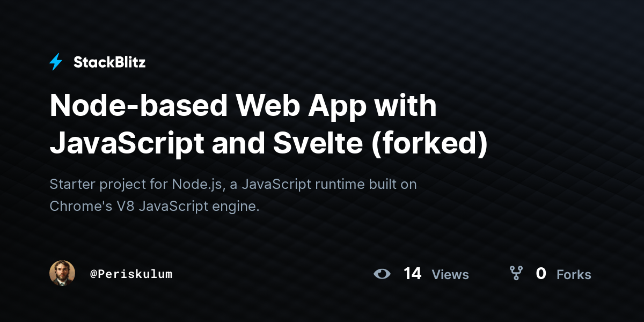This screenshot has height=322, width=644.
Task: Click the Views label
Action: pos(450,275)
